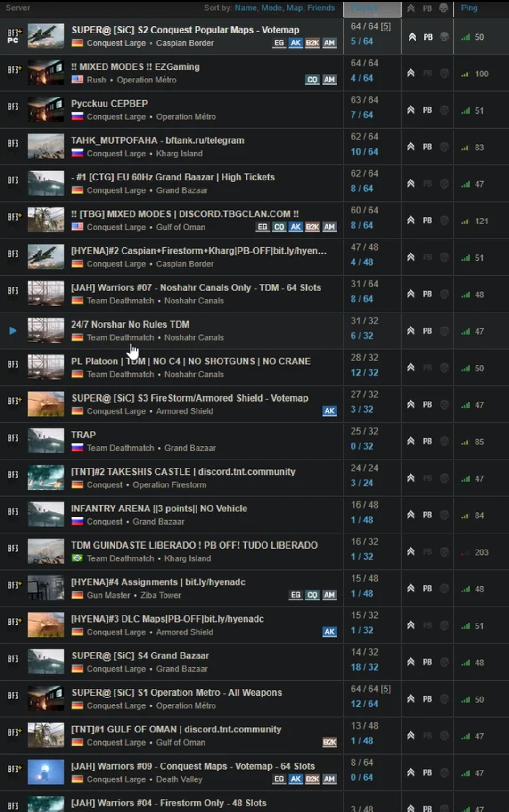The height and width of the screenshot is (812, 509).
Task: Sort servers by Friends
Action: [x=321, y=8]
